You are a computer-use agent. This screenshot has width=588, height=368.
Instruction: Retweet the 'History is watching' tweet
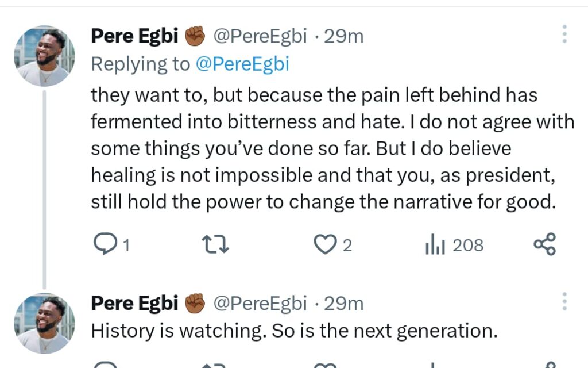pyautogui.click(x=217, y=365)
